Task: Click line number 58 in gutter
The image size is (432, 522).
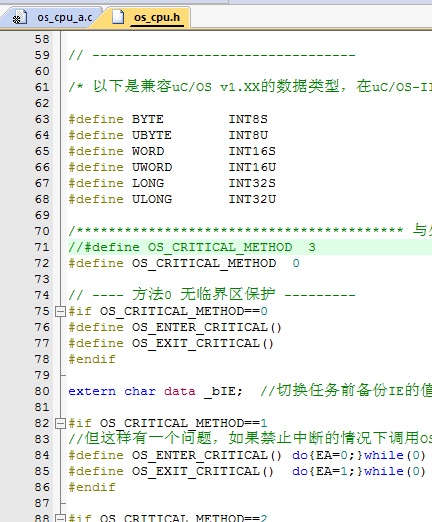Action: [x=42, y=39]
